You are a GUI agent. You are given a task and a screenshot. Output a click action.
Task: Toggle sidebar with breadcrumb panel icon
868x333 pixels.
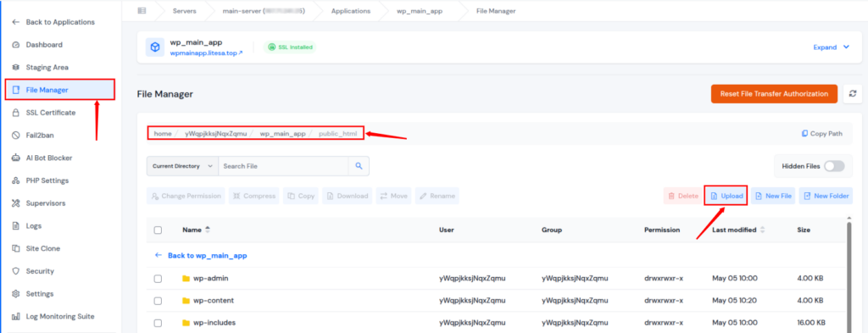pyautogui.click(x=142, y=10)
